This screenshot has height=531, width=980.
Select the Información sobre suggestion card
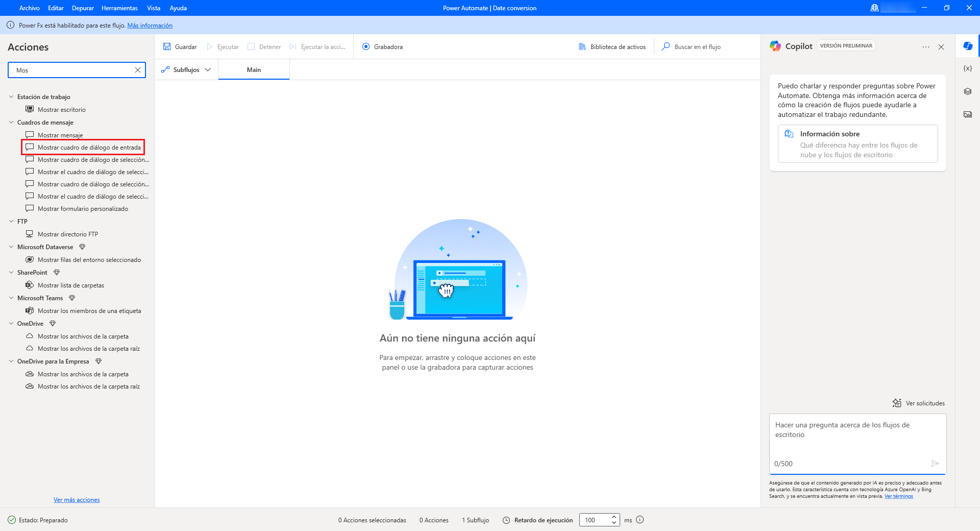point(857,144)
